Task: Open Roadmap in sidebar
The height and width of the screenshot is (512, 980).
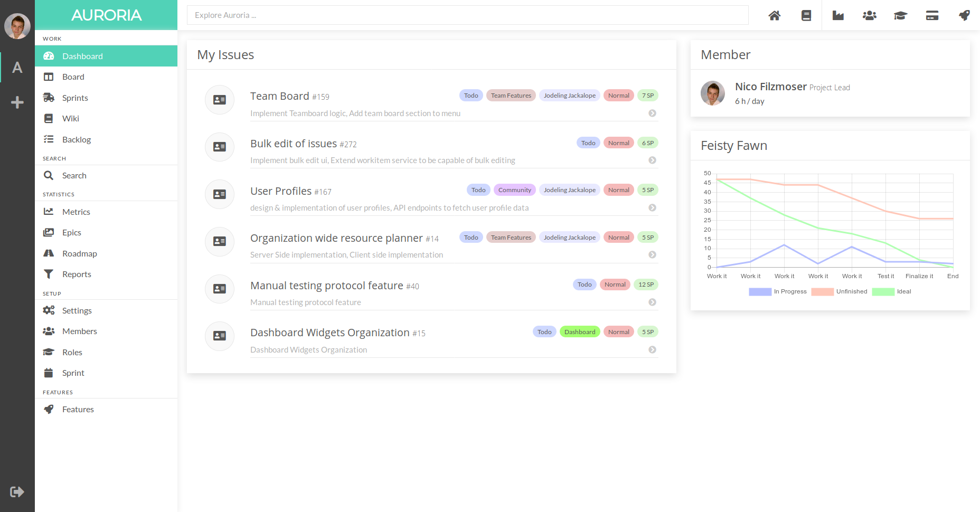Action: [x=106, y=253]
